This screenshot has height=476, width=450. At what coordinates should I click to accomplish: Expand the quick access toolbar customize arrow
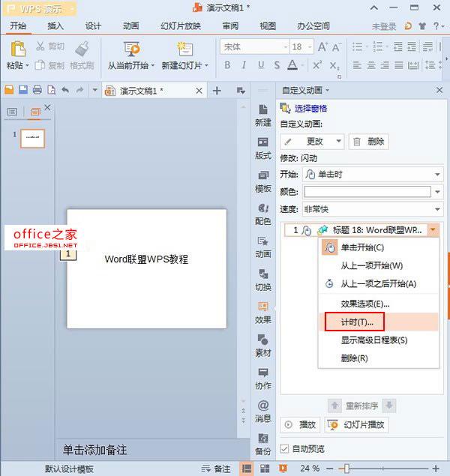click(94, 90)
